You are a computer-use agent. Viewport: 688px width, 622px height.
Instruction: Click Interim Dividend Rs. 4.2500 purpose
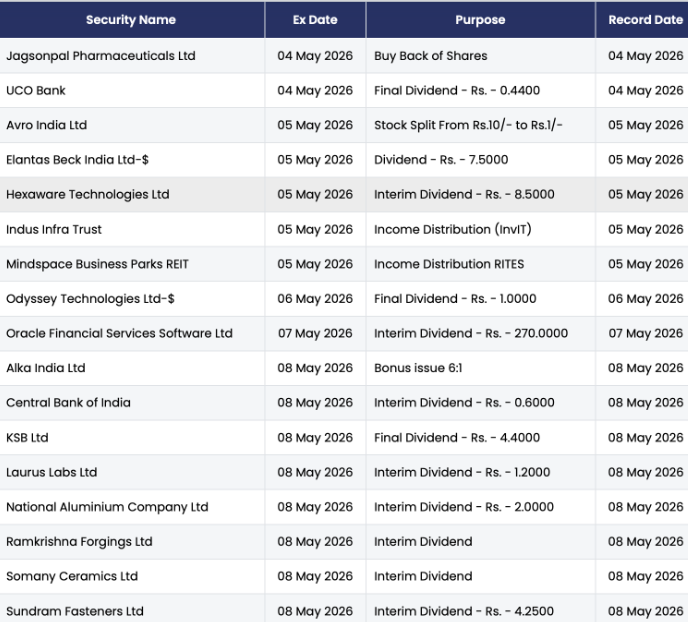tap(464, 611)
